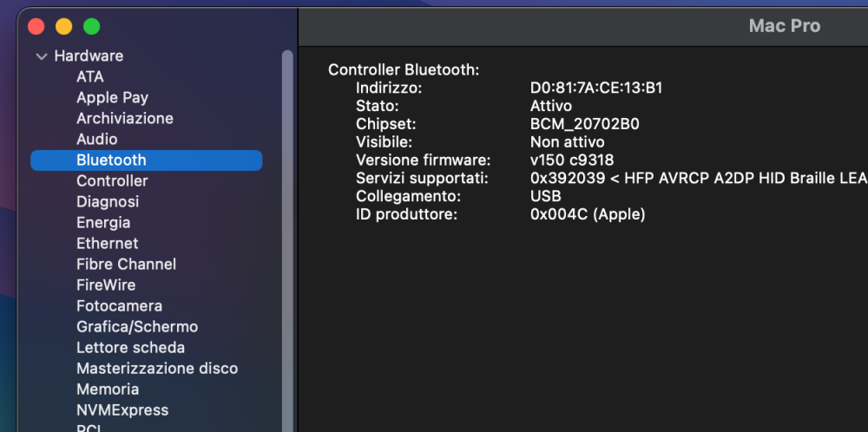Click the Visibile value Non attivo
The image size is (868, 432).
pyautogui.click(x=568, y=142)
